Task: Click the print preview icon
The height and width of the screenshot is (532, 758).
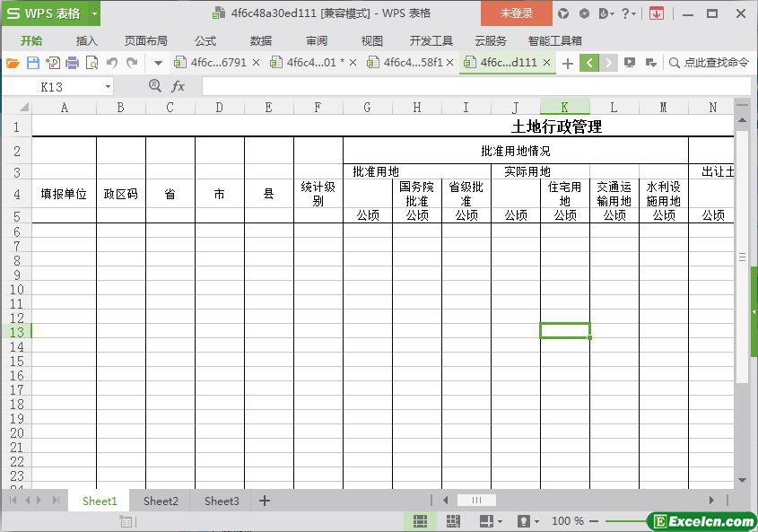Action: tap(91, 63)
